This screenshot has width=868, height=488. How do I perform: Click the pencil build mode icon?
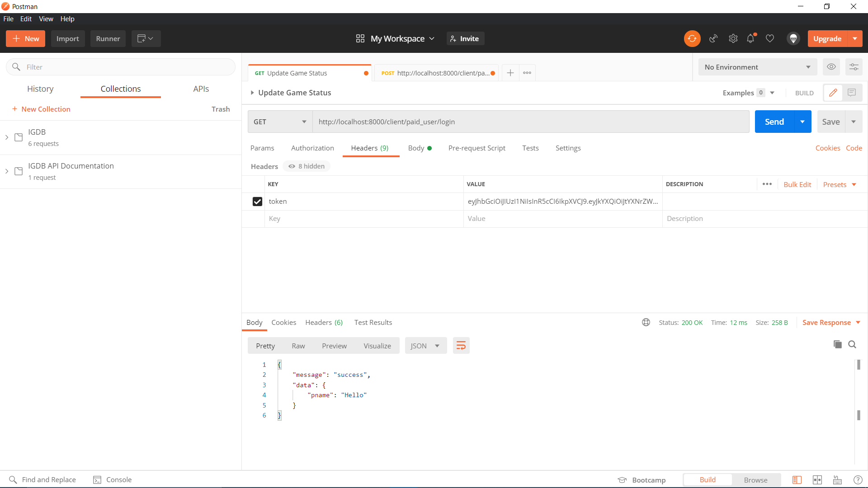833,93
